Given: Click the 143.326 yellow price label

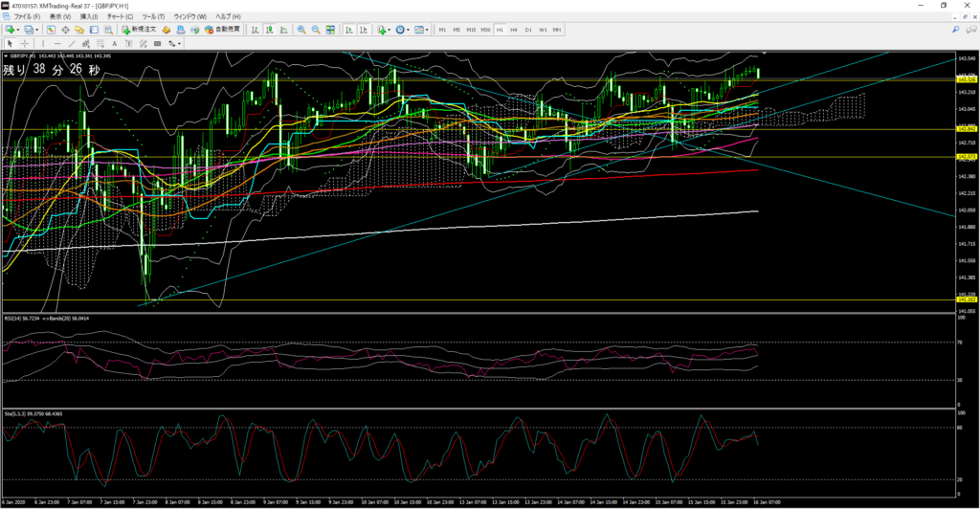Looking at the screenshot, I should click(x=967, y=80).
